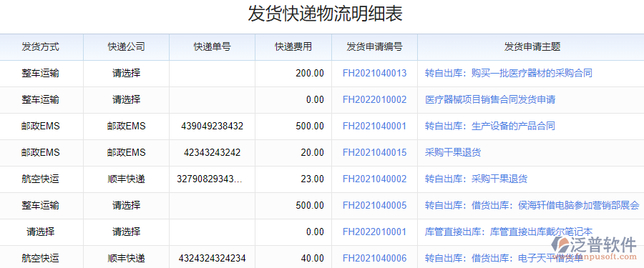This screenshot has width=644, height=268.
Task: Click 整车运输 in row FH2022010002
Action: pos(40,100)
